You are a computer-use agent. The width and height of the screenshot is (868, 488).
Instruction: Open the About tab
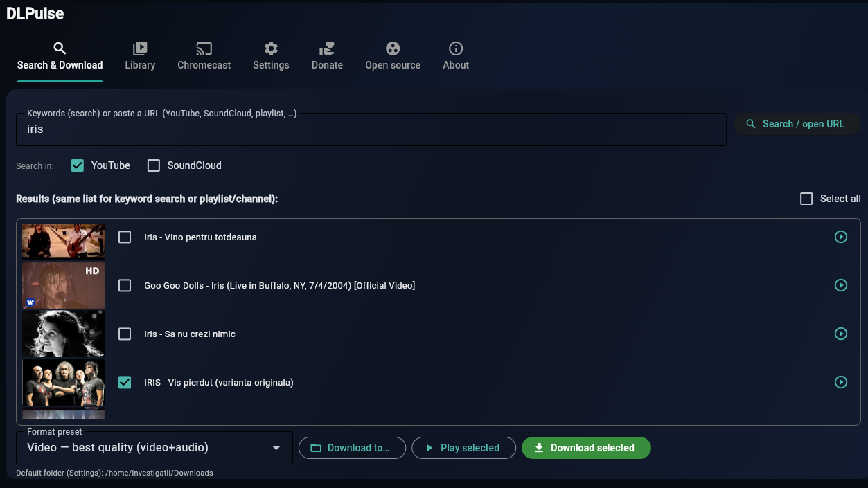coord(456,57)
